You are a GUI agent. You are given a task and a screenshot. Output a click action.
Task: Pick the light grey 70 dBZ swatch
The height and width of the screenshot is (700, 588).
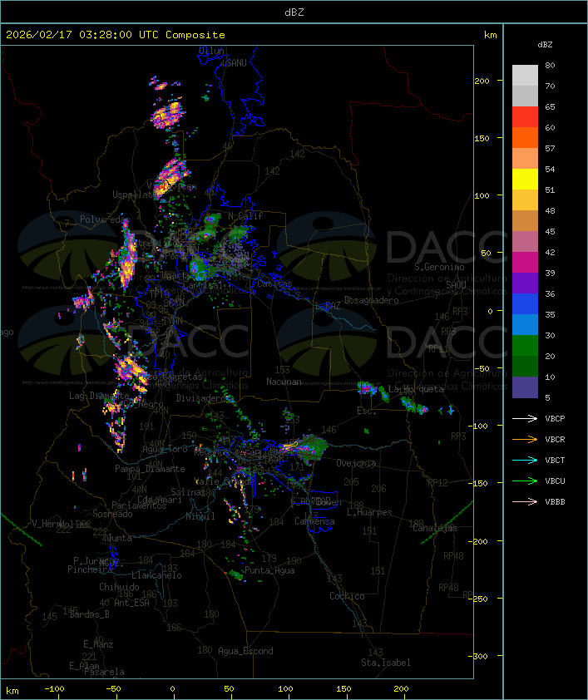(525, 76)
